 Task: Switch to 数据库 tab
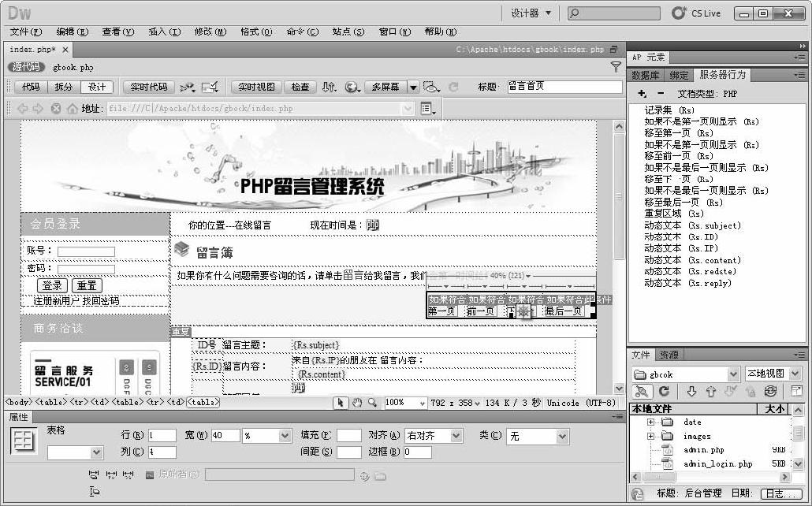(645, 75)
